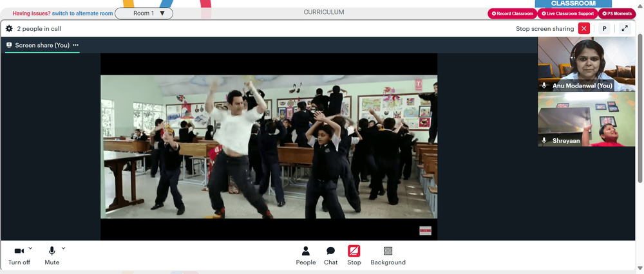Viewport: 644px width, 274px height.
Task: Open camera options chevron
Action: [x=30, y=248]
